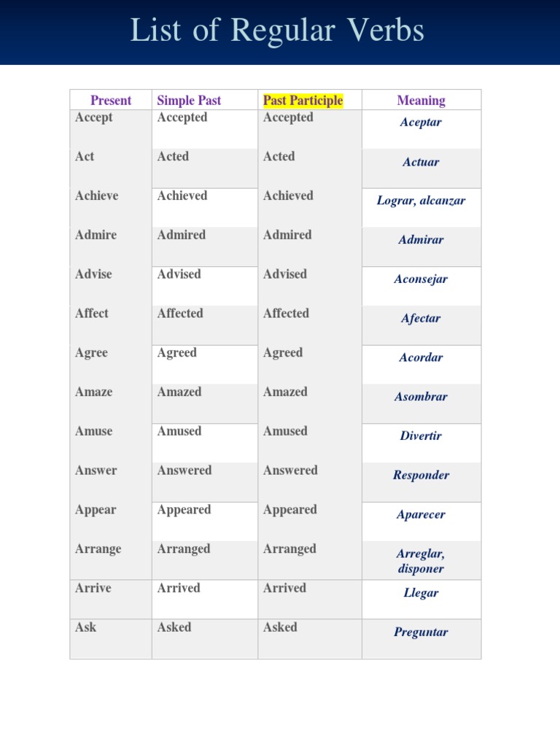Select the 'Preguntar' meaning cell
Screen dimensions: 560x747
pyautogui.click(x=421, y=632)
